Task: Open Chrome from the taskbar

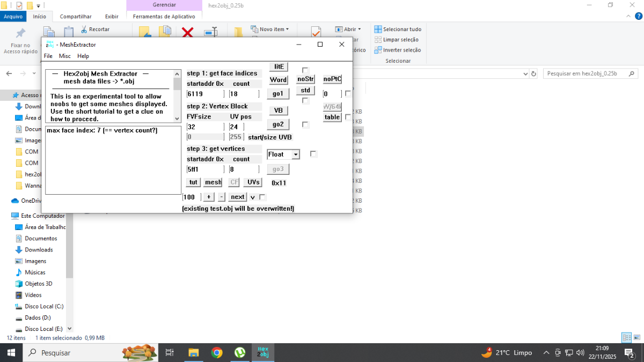Action: pos(217,352)
